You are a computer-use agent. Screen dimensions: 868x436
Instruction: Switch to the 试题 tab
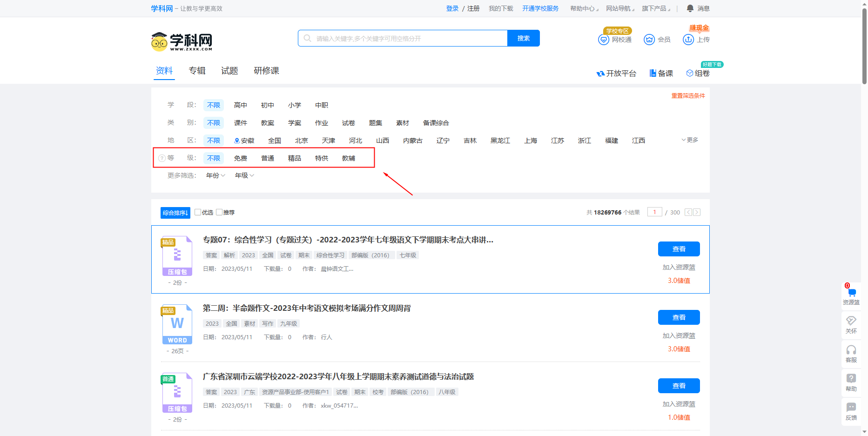pos(229,71)
